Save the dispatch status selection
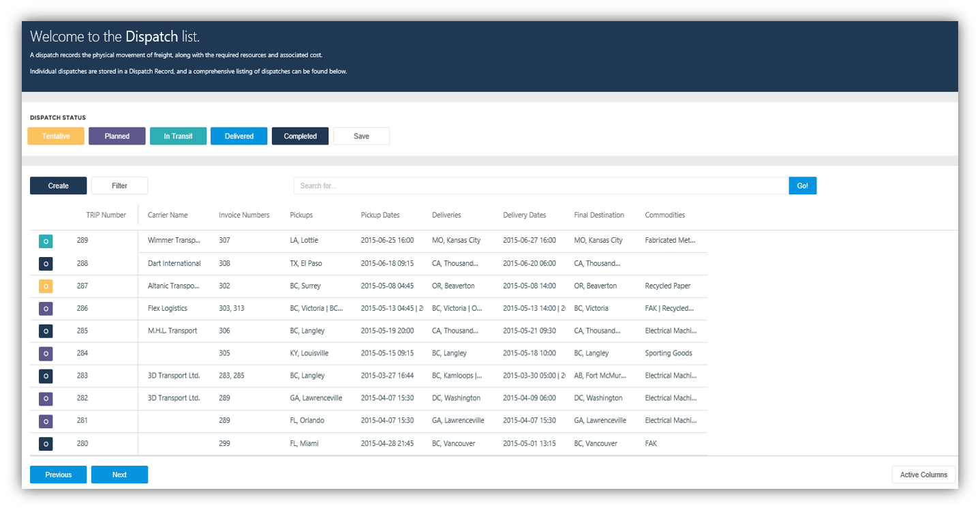 [x=361, y=136]
